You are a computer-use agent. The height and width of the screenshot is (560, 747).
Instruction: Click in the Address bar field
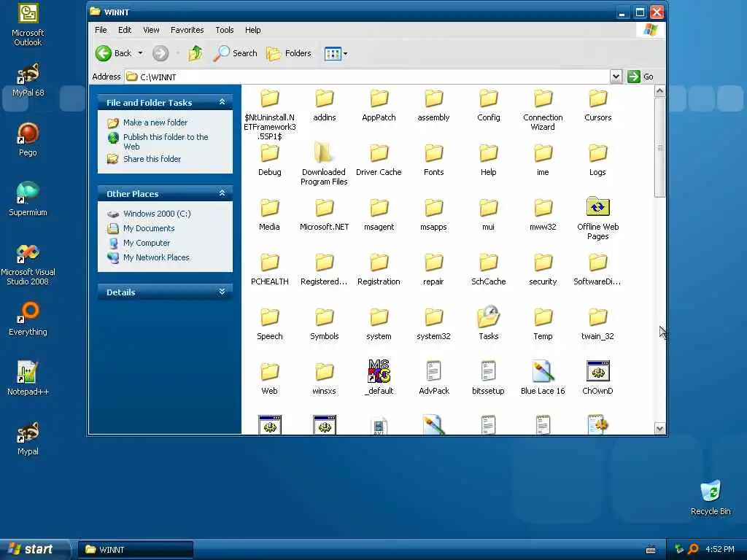pyautogui.click(x=368, y=77)
